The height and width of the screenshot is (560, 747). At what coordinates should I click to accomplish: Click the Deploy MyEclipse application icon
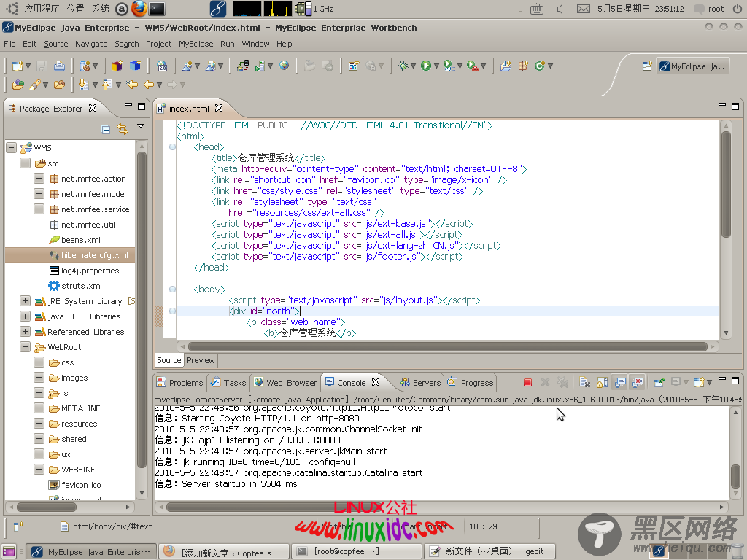click(242, 66)
